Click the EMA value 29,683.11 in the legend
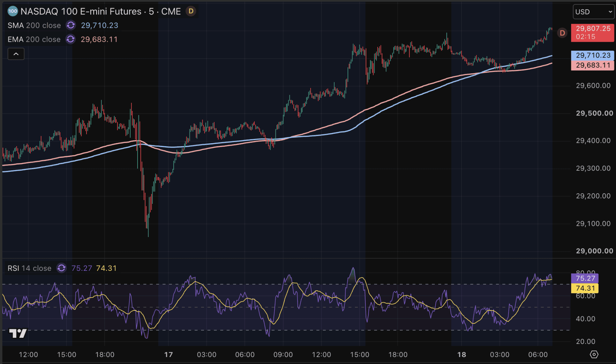The width and height of the screenshot is (616, 364). point(99,40)
